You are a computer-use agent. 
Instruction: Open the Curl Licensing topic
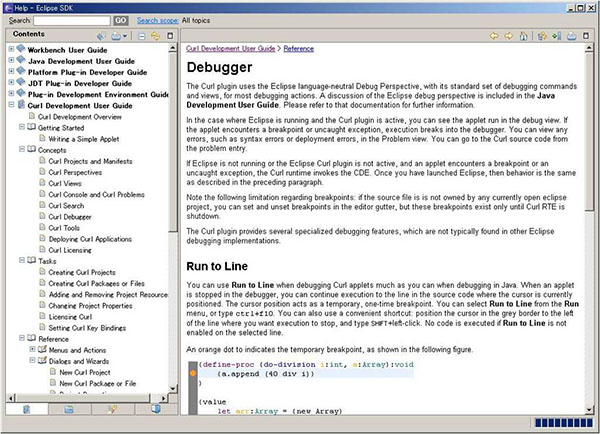(x=70, y=250)
